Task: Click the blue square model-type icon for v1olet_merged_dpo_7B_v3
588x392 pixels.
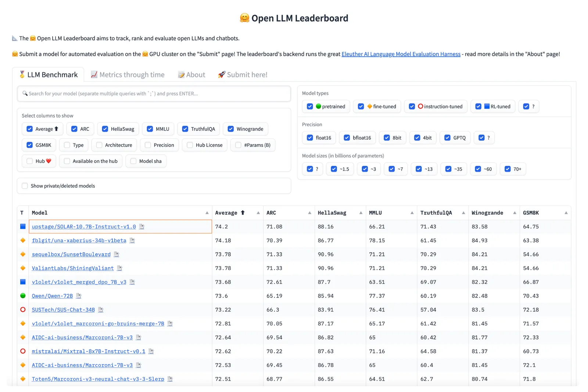Action: [x=22, y=282]
